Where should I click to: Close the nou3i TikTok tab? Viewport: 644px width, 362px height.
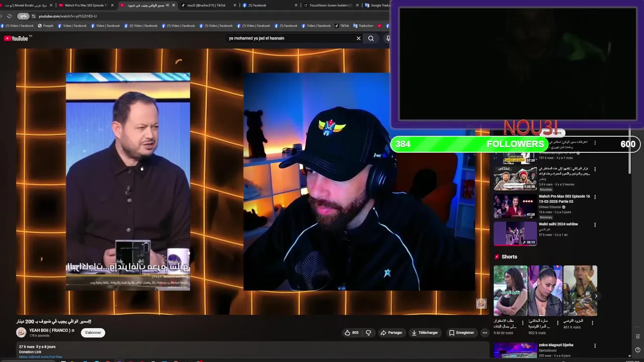235,5
